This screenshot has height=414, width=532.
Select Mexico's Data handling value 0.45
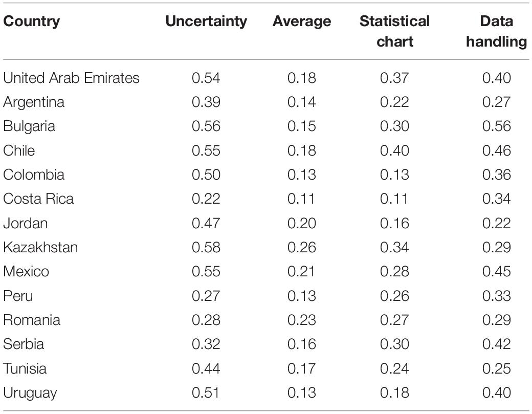(x=496, y=271)
